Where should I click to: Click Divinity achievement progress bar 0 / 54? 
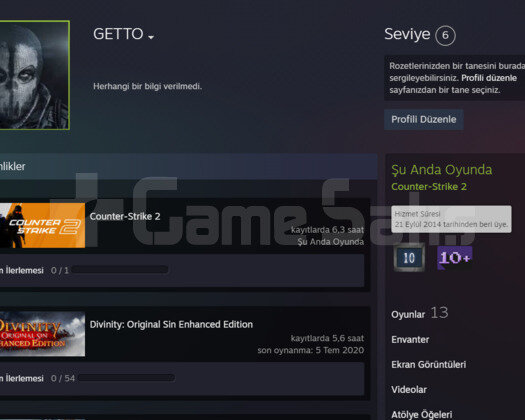tap(126, 378)
